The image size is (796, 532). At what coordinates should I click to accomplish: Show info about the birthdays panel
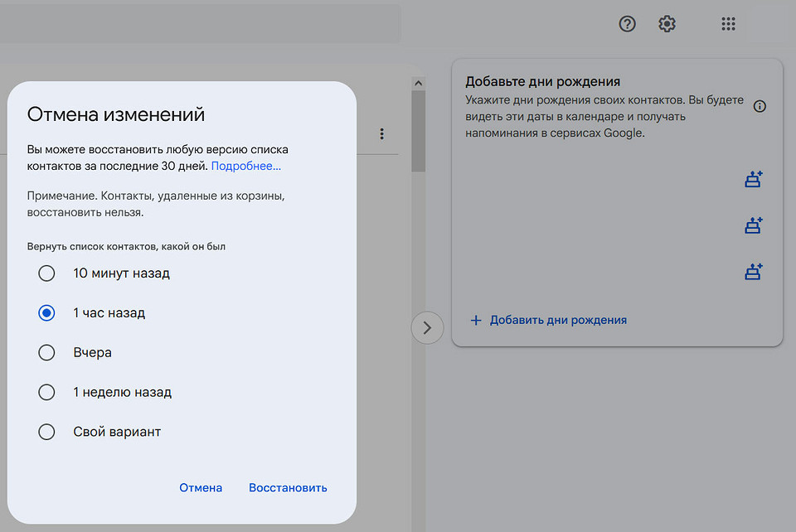(x=759, y=106)
